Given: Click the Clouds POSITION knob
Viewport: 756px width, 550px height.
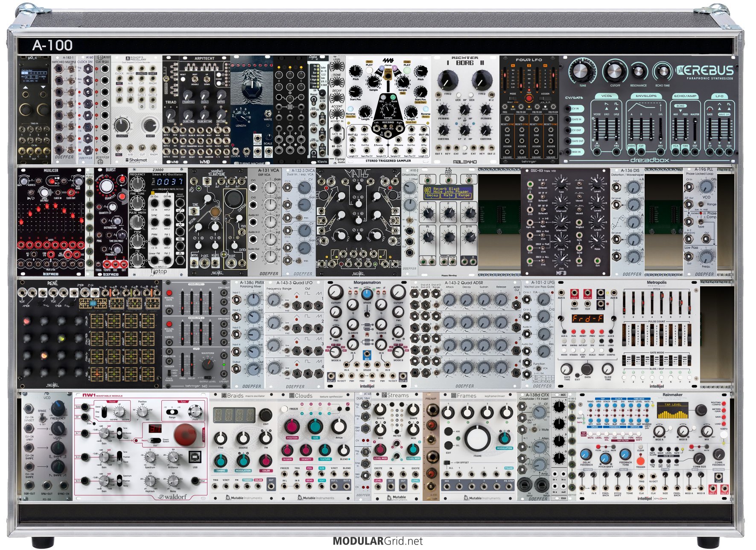Looking at the screenshot, I should coord(292,427).
